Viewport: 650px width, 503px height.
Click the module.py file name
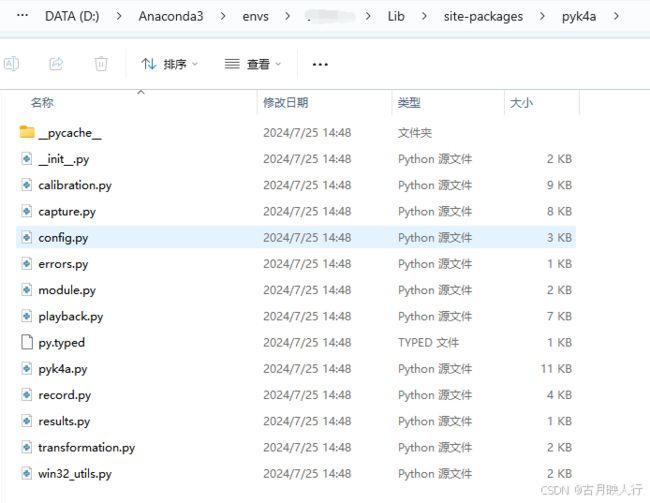pos(67,290)
